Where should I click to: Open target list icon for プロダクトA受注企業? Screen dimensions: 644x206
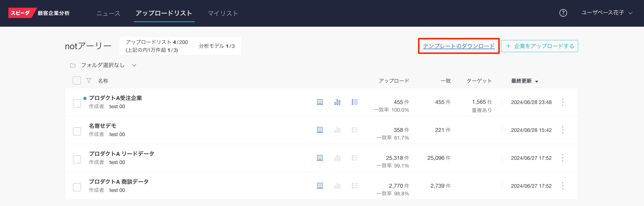point(355,102)
